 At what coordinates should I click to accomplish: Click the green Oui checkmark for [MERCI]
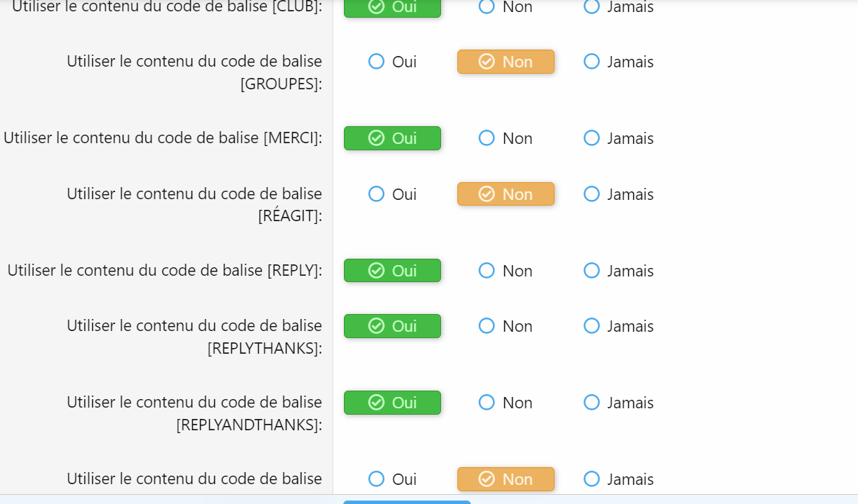[377, 138]
